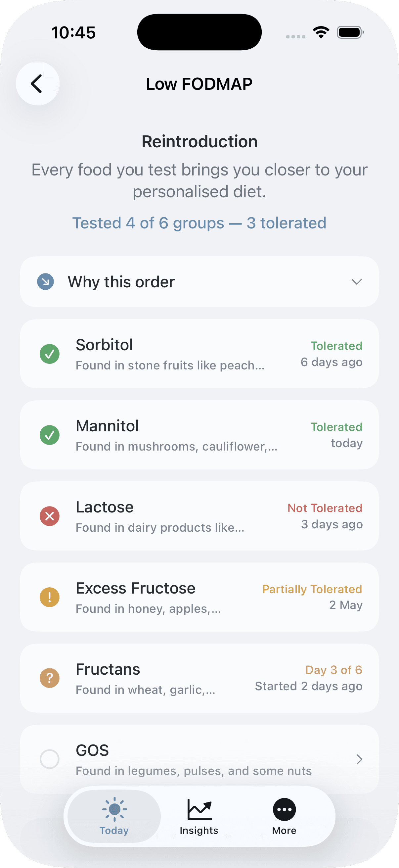
Task: Click Mannitol's green checkmark icon
Action: (x=50, y=435)
